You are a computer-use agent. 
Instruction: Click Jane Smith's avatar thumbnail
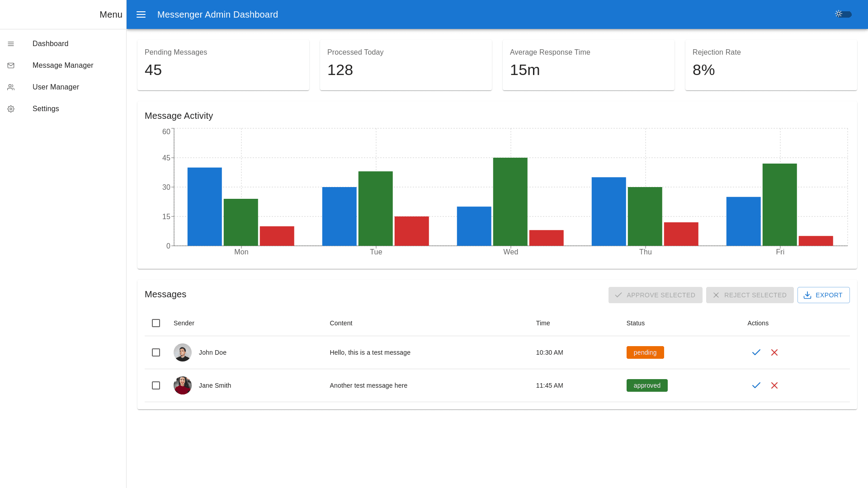(183, 385)
